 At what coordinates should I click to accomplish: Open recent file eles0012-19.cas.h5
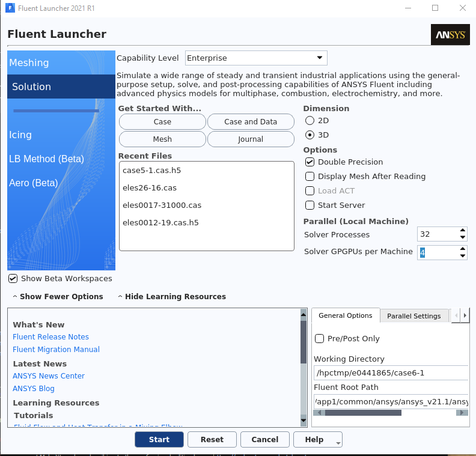[x=160, y=223]
